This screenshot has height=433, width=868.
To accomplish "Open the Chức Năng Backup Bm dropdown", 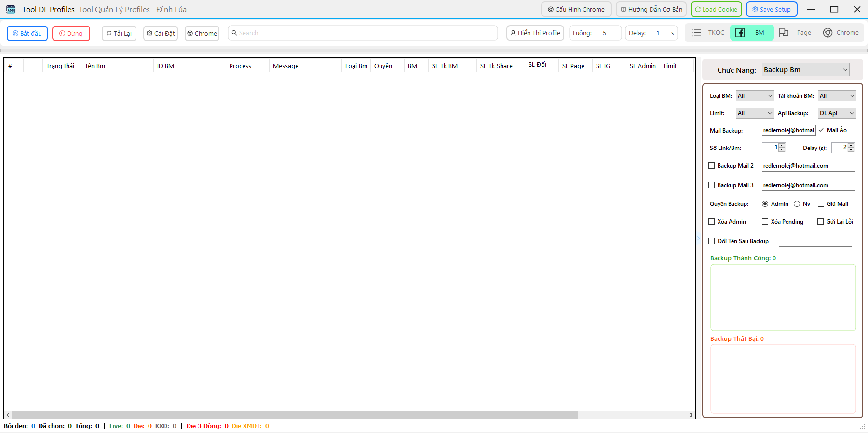I will point(806,70).
